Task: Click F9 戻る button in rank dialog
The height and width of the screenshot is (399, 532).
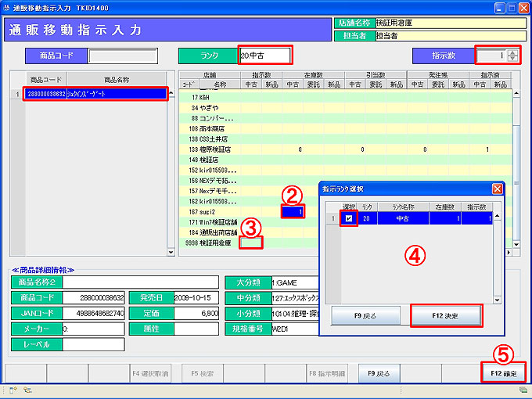Action: [x=365, y=315]
